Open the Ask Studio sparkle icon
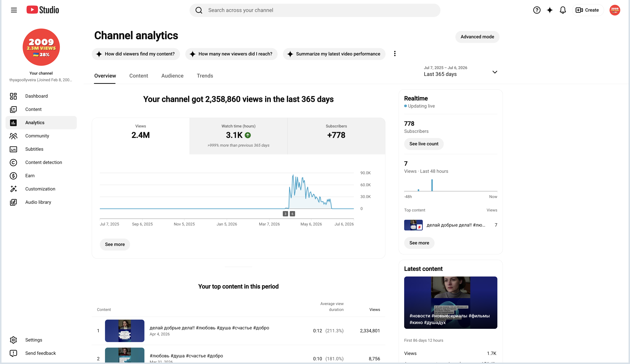This screenshot has width=630, height=364. (x=549, y=10)
